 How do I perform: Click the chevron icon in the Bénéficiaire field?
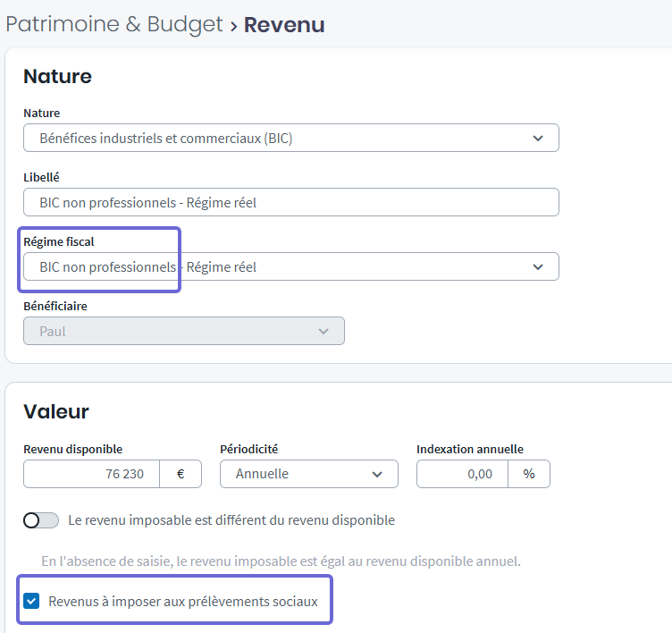(x=323, y=331)
